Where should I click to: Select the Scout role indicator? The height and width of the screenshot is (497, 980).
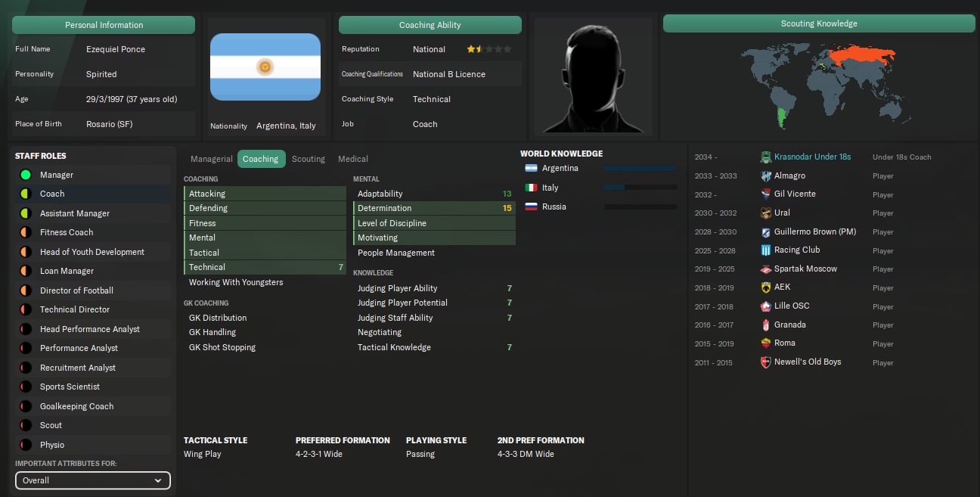pos(25,425)
